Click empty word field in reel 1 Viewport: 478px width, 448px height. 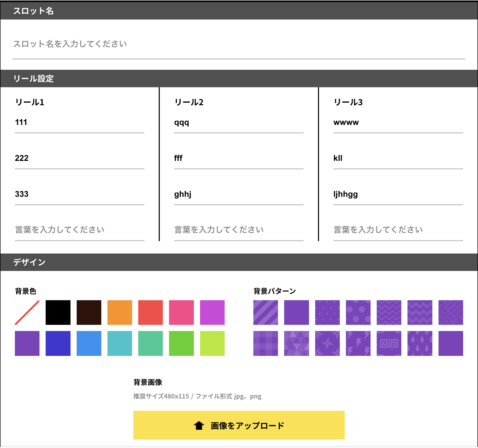[x=79, y=230]
